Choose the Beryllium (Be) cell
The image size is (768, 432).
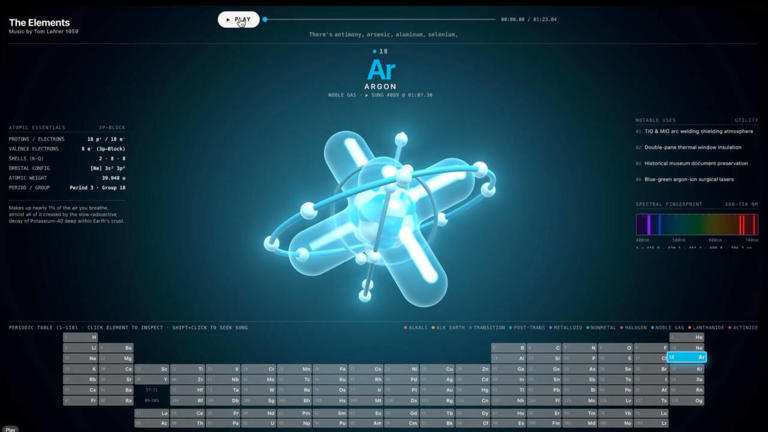[116, 348]
